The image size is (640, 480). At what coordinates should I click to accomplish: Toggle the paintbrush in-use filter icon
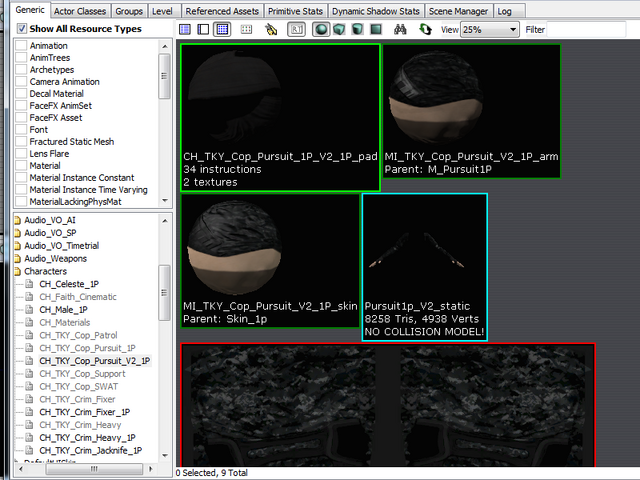tap(271, 29)
